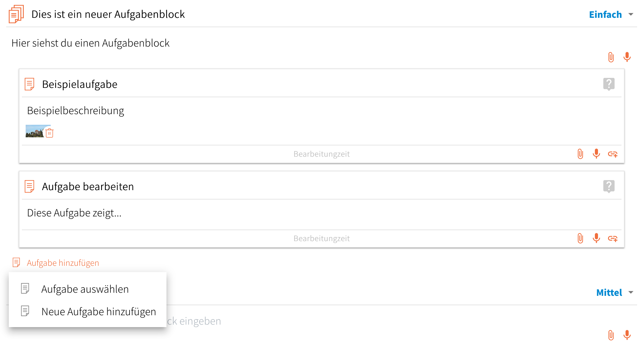Click the microphone icon in Aufgabe bearbeiten
This screenshot has height=344, width=644.
[596, 238]
